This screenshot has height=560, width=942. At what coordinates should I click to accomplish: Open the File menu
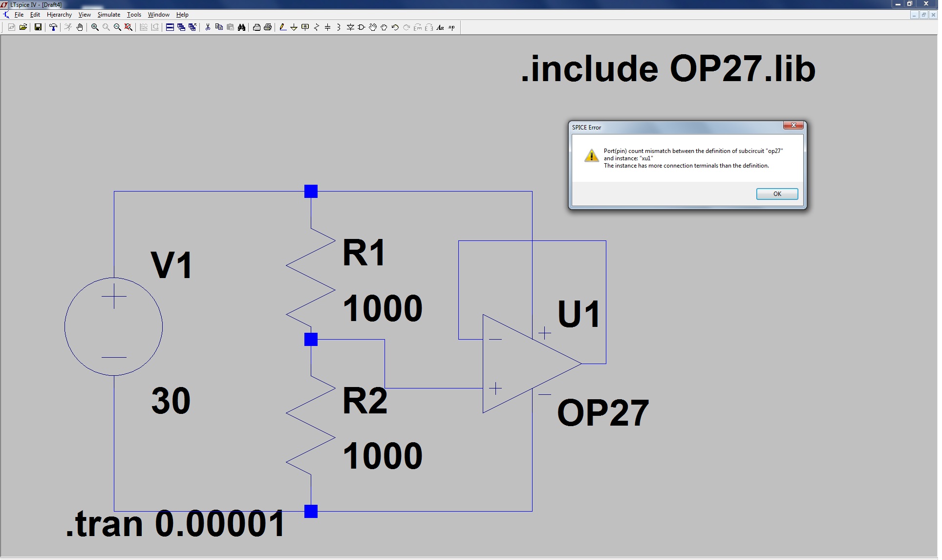tap(19, 15)
